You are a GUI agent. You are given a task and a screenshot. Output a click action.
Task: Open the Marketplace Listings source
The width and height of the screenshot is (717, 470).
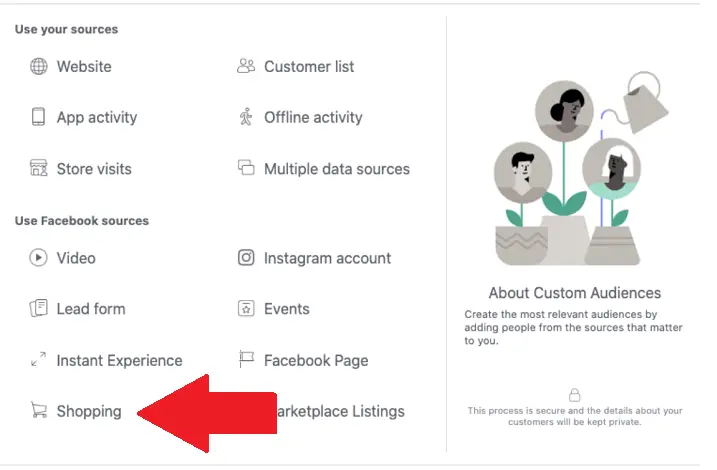click(x=340, y=411)
